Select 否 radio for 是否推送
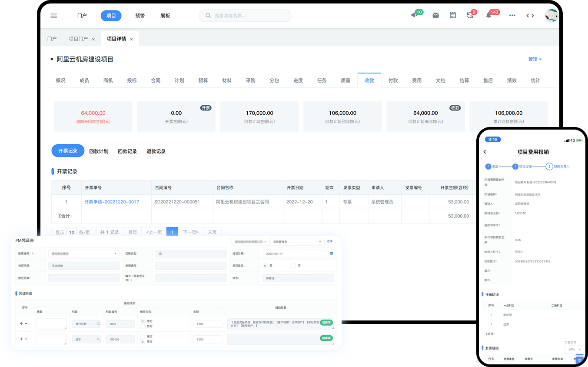This screenshot has height=367, width=588. click(293, 265)
